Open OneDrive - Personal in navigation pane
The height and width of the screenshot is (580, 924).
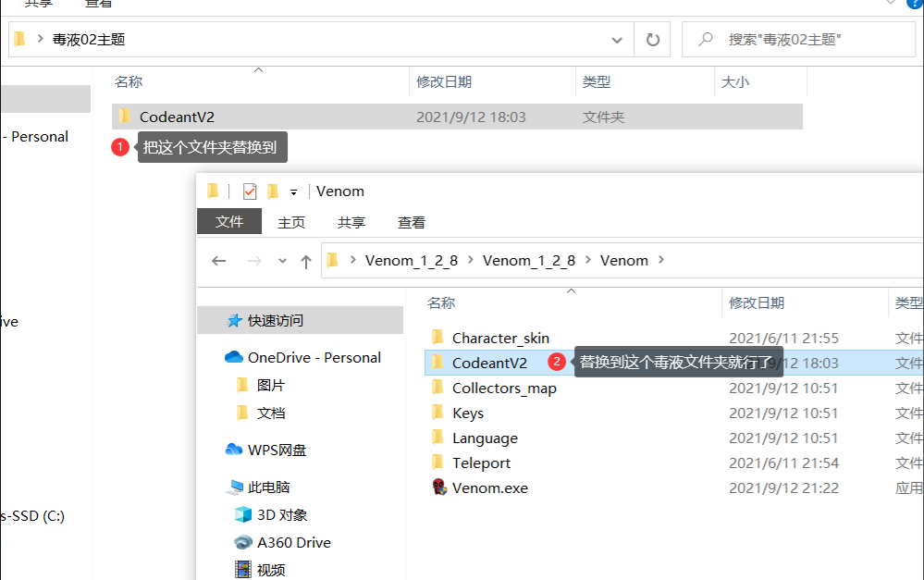coord(302,357)
